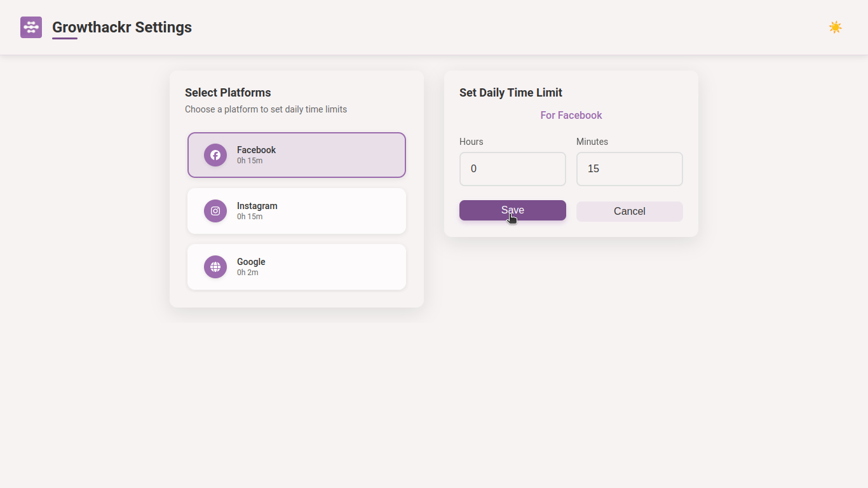Click the Cancel button
Image resolution: width=868 pixels, height=488 pixels.
629,211
